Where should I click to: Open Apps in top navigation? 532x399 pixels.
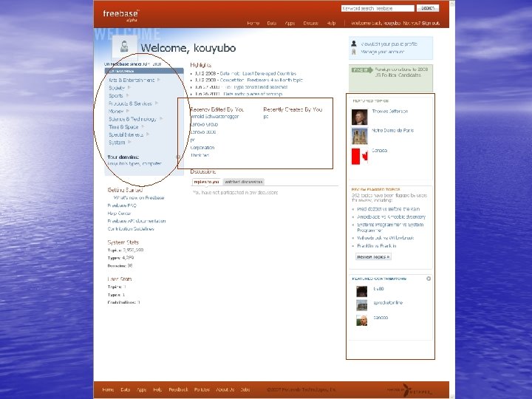[290, 23]
